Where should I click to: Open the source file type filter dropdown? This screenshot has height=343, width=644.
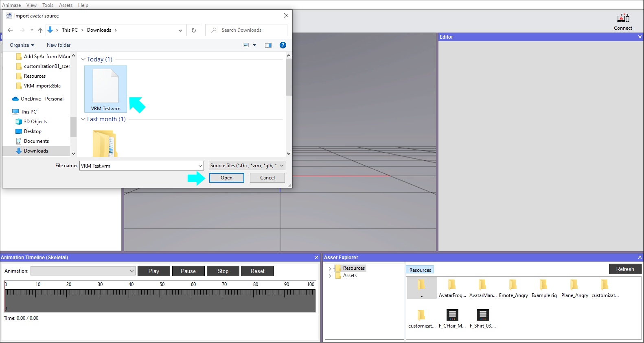coord(247,166)
